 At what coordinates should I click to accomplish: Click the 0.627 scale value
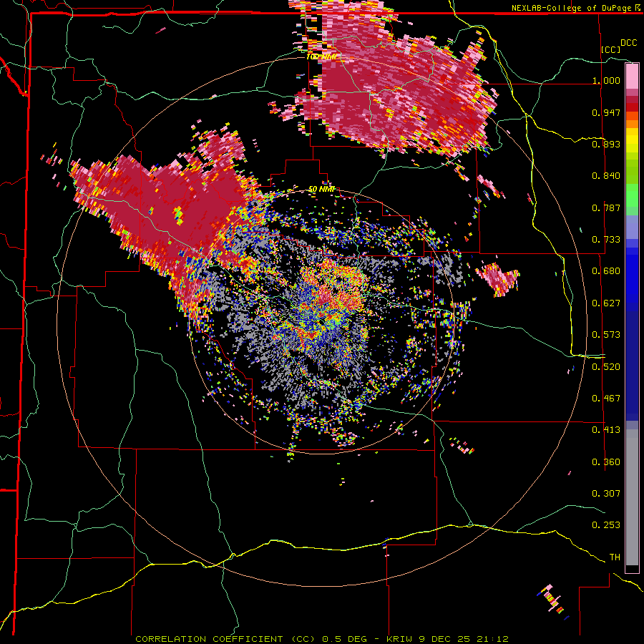(x=606, y=303)
